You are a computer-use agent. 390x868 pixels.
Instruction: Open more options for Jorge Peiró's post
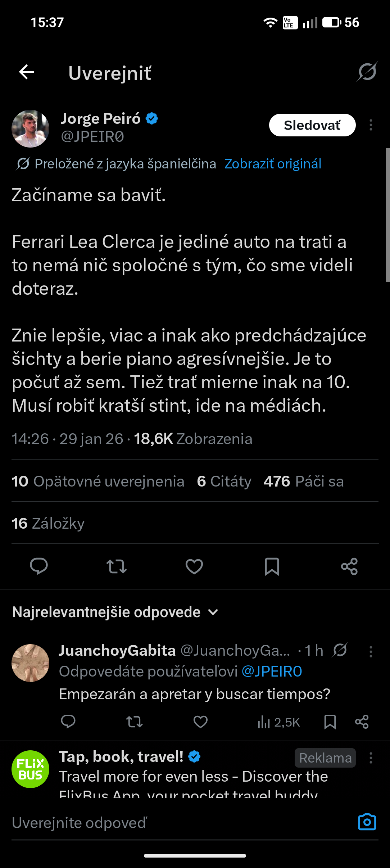371,125
